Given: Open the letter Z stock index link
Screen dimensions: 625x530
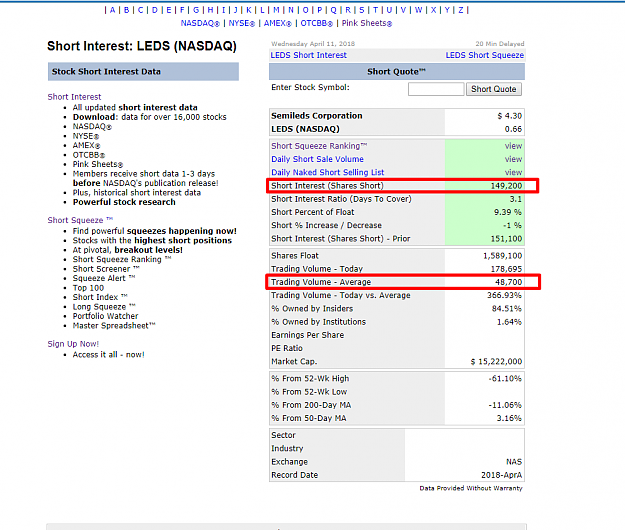Looking at the screenshot, I should pos(461,10).
